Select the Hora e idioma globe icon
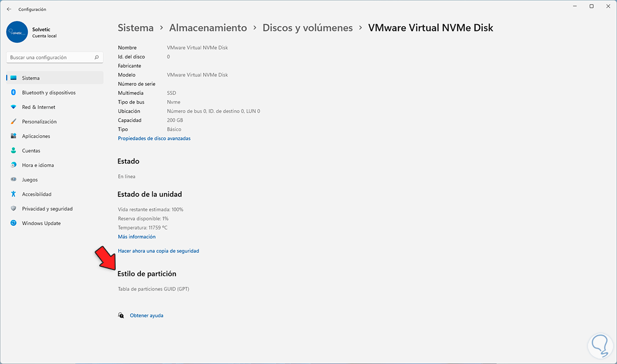617x364 pixels. [x=13, y=165]
